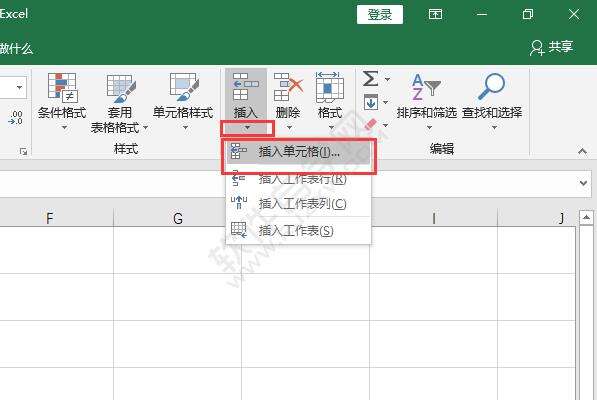Open the Format (格式) cells icon
The height and width of the screenshot is (400, 597).
pyautogui.click(x=330, y=87)
